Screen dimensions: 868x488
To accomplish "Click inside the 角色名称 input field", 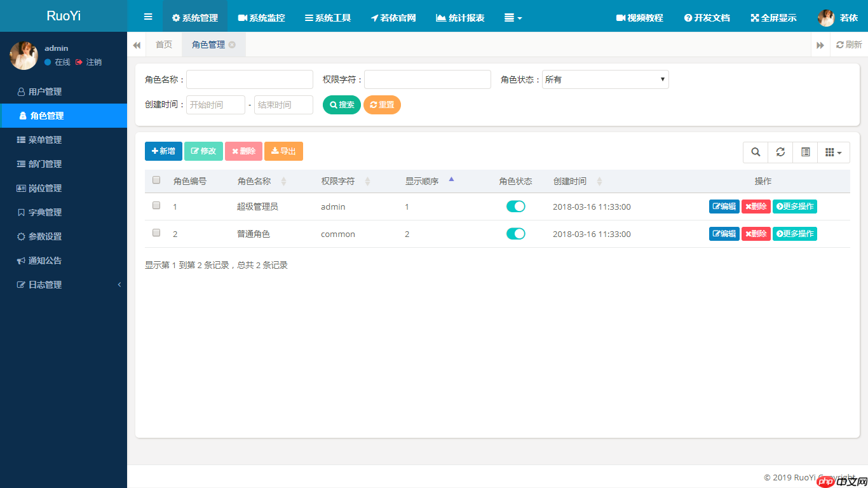I will [249, 79].
